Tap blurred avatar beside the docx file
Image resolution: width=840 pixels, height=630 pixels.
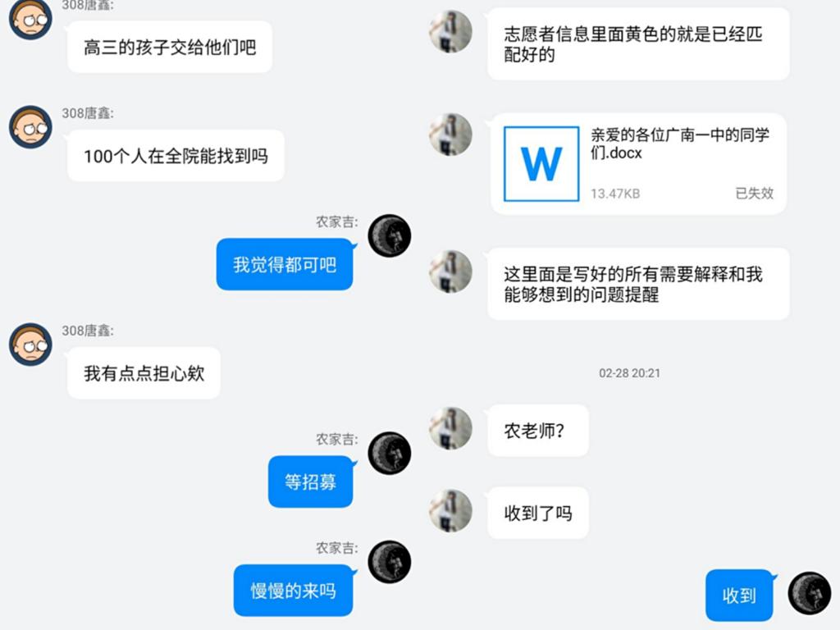pos(450,135)
